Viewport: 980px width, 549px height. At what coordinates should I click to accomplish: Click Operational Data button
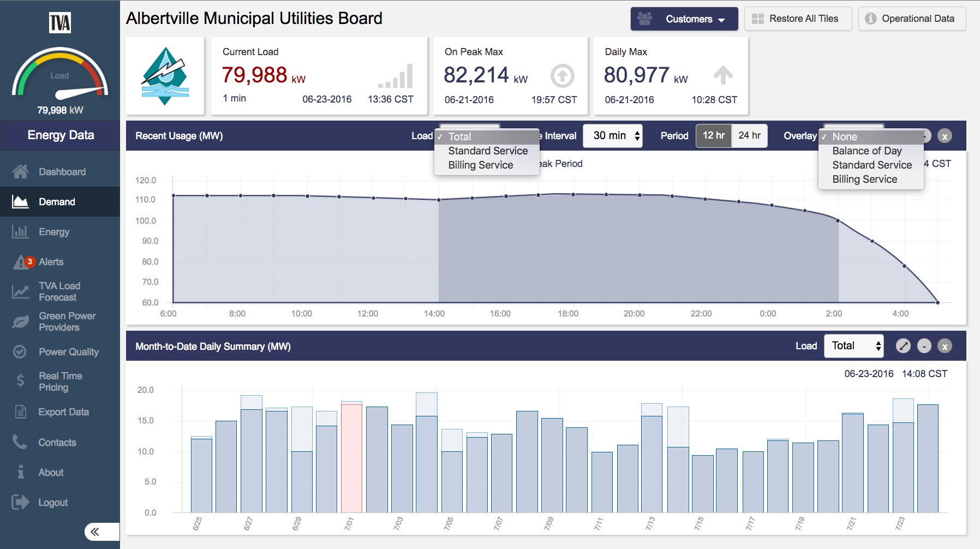pos(912,19)
